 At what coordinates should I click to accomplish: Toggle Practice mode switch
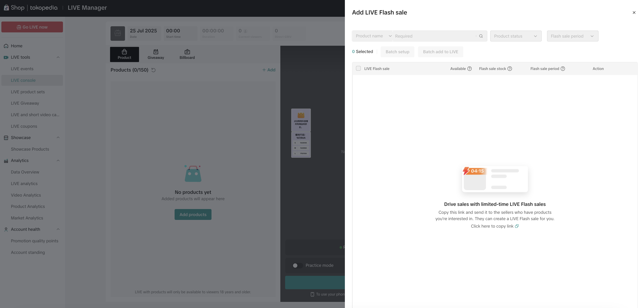[x=297, y=265]
